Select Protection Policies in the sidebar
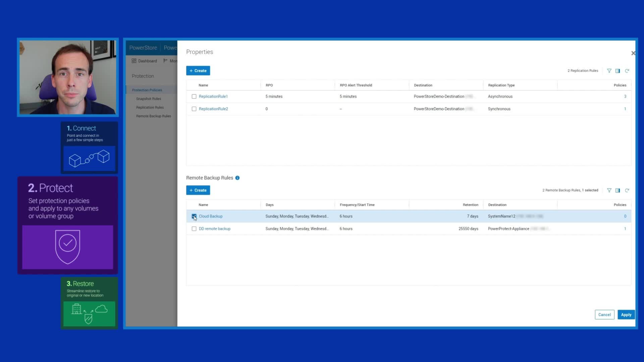 (147, 90)
